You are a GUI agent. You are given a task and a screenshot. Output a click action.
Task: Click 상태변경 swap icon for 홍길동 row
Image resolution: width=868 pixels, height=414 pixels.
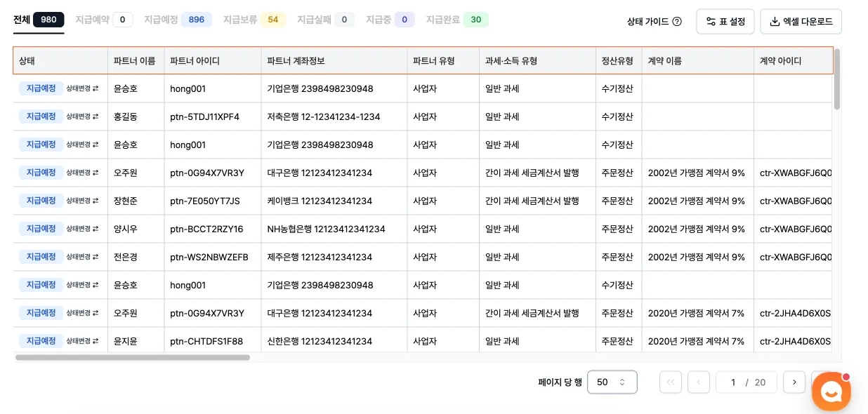[x=96, y=116]
